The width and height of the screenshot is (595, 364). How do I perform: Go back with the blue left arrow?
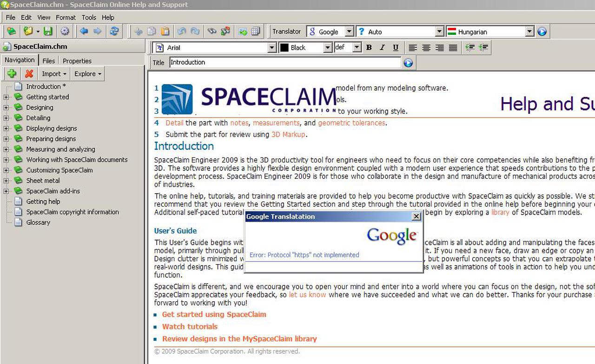click(x=84, y=31)
